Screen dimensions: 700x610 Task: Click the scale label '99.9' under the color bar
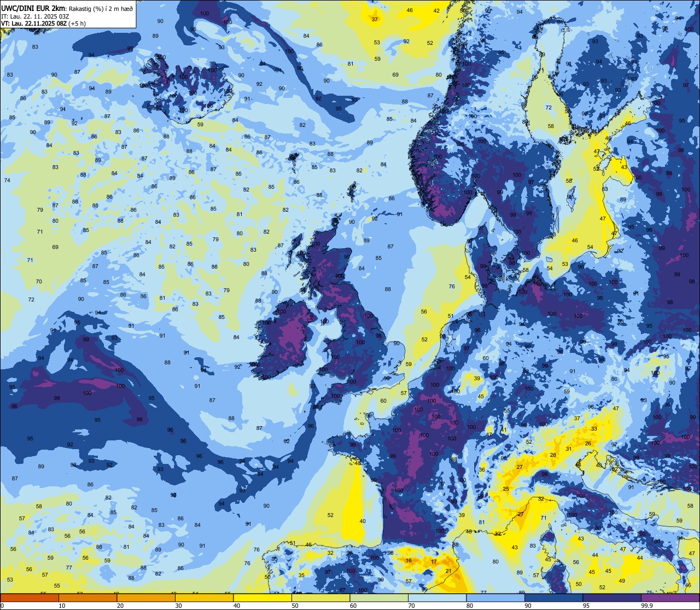[x=647, y=606]
